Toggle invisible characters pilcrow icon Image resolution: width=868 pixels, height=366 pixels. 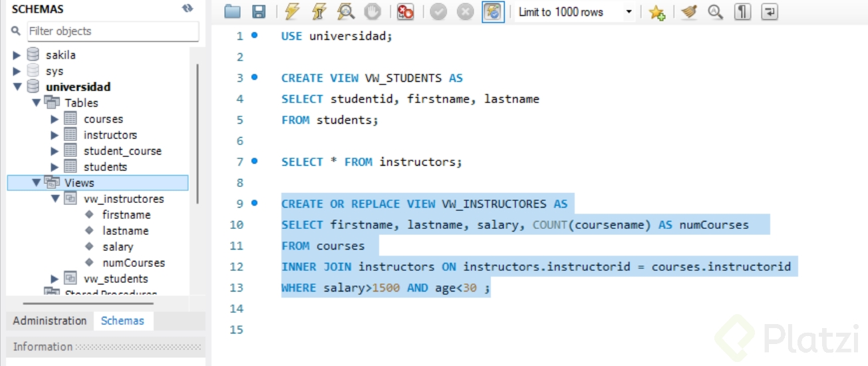[x=743, y=12]
